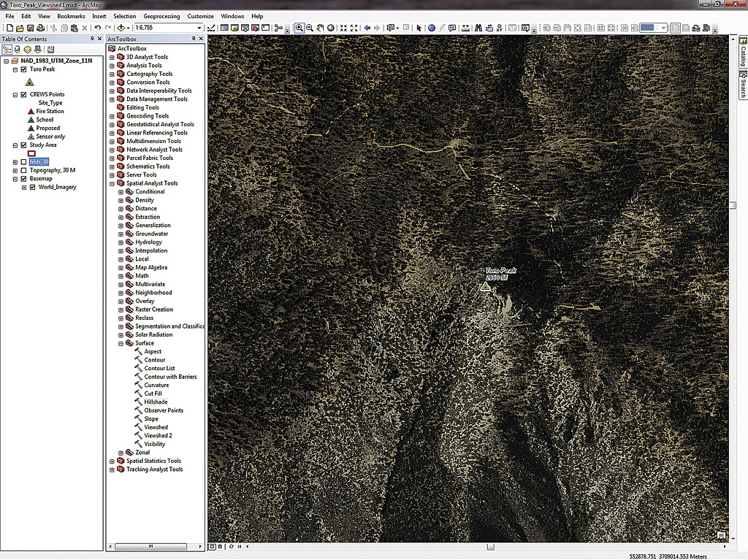Click the Add Data button
Screen dimensions: 748x560
click(121, 28)
